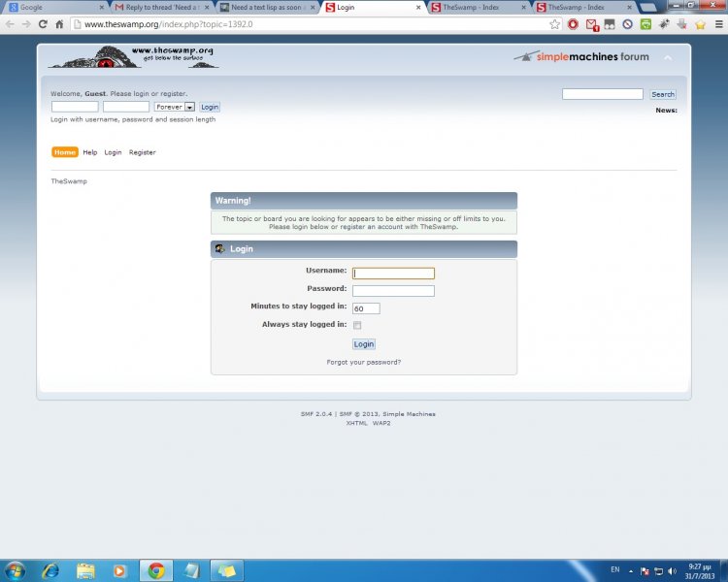Focus the quick login username box

pos(75,107)
